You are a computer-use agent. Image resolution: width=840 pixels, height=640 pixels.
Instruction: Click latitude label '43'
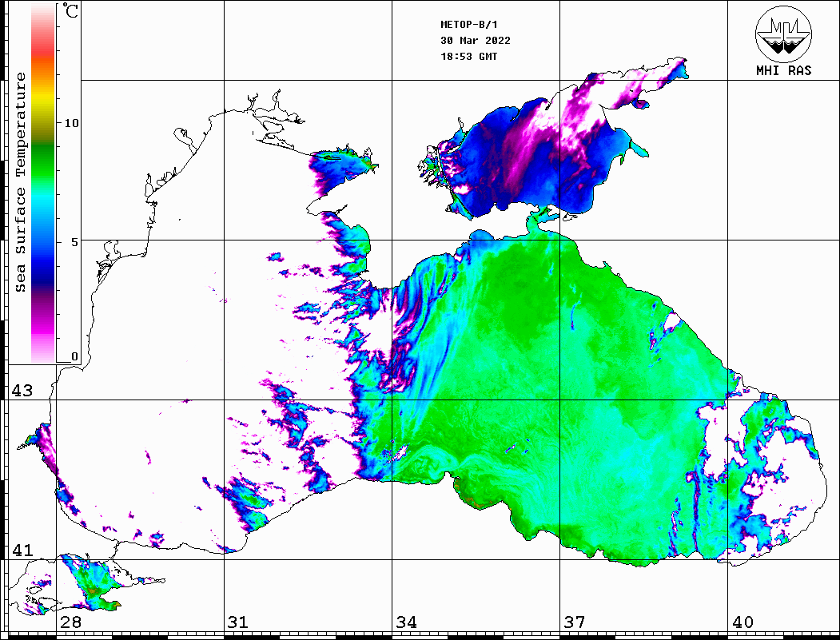pos(22,391)
